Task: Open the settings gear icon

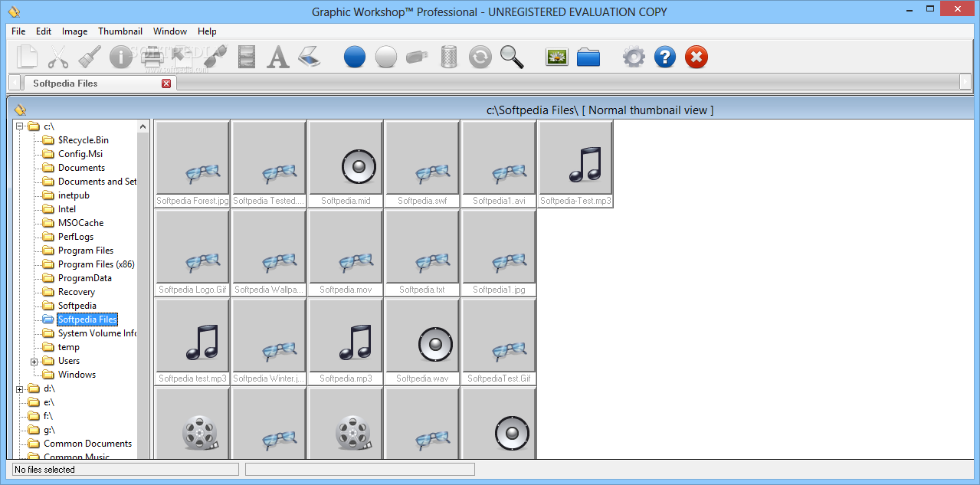Action: [634, 57]
